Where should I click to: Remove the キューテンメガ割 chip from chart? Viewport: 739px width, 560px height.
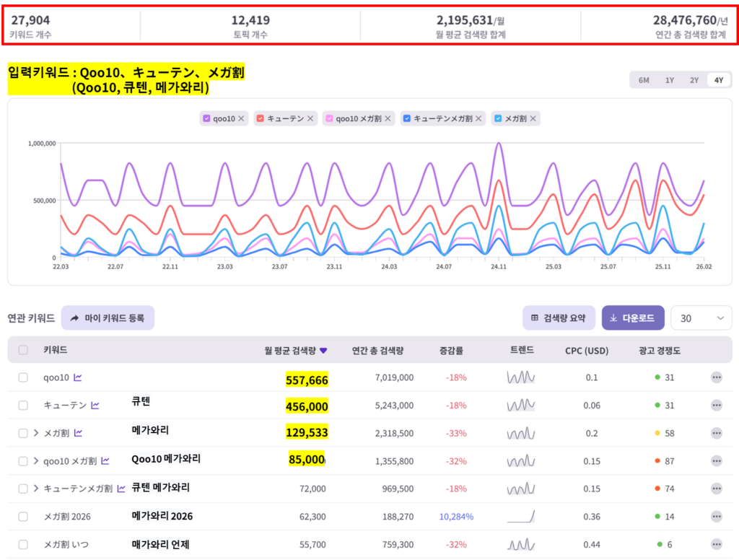click(x=478, y=118)
